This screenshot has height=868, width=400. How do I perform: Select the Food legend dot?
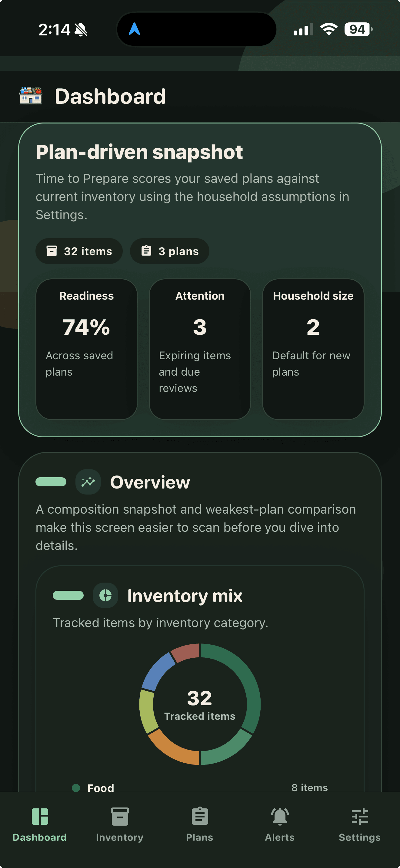(76, 788)
